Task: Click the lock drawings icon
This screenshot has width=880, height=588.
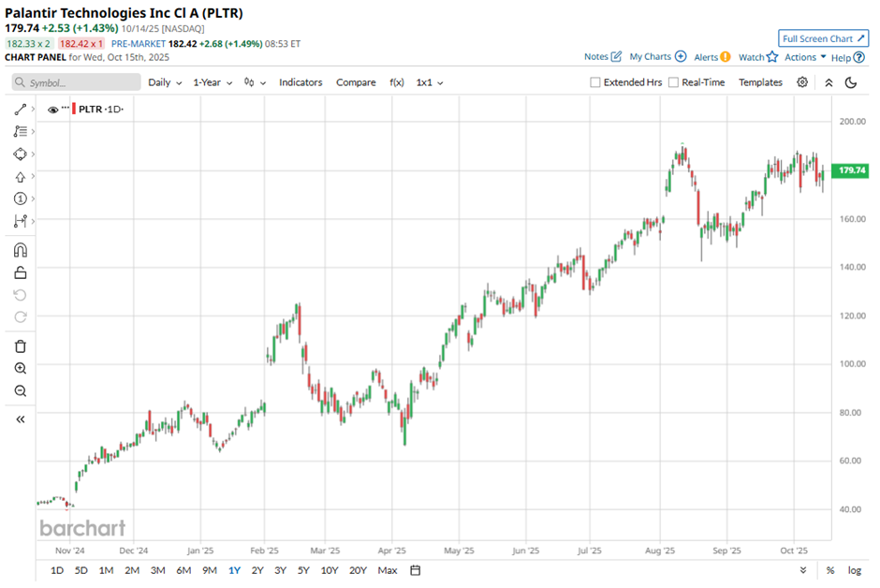Action: 20,272
